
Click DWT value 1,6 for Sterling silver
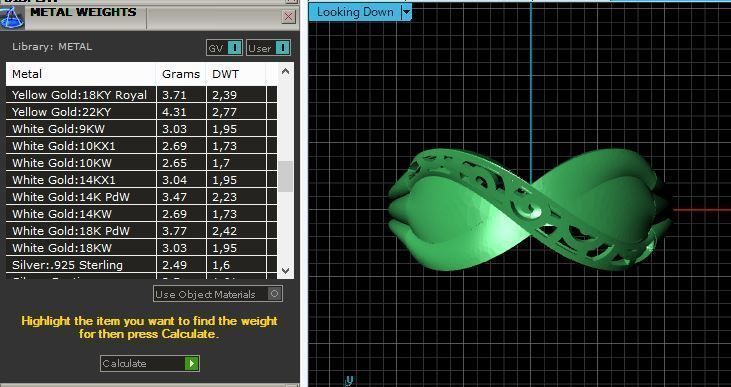point(221,265)
